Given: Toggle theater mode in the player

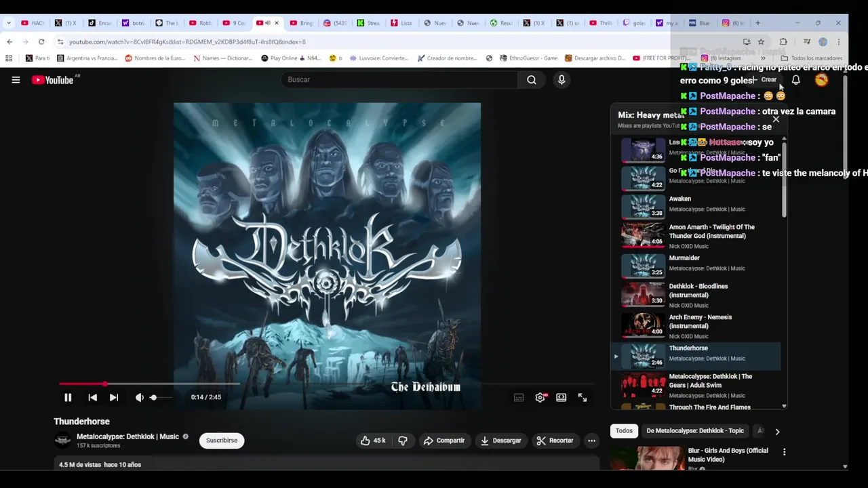Looking at the screenshot, I should pos(561,398).
